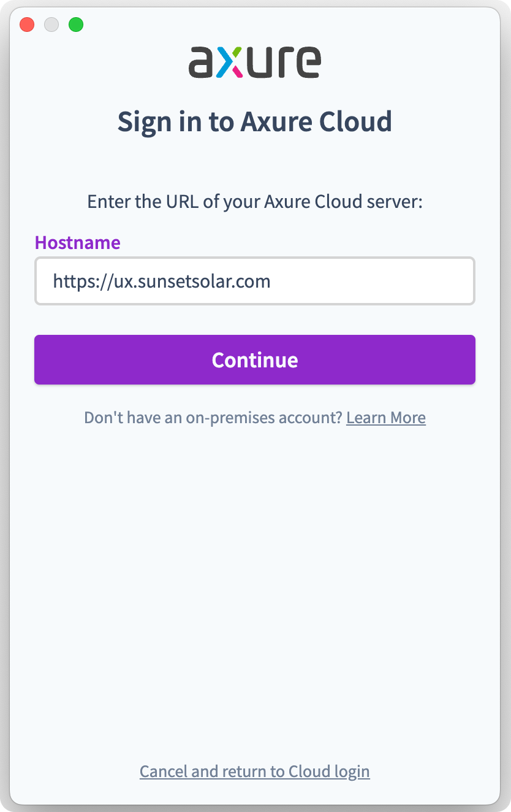Click Cancel and return to Cloud login
The image size is (511, 812).
tap(254, 771)
